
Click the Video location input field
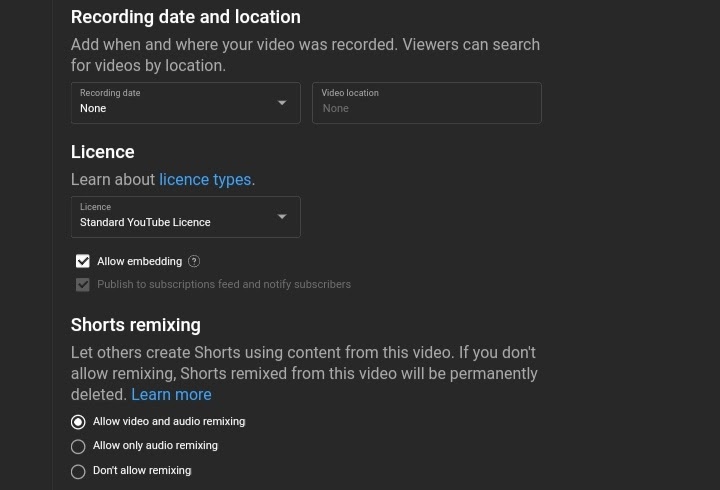tap(426, 103)
